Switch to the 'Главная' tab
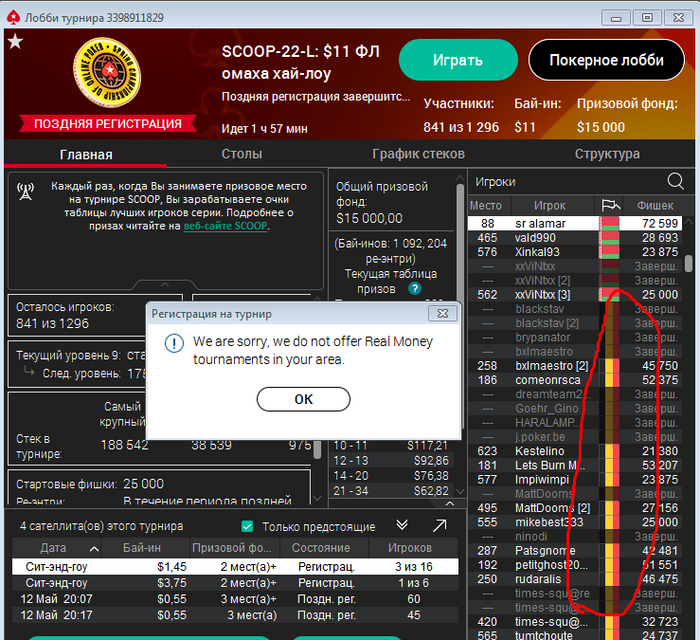Screen dimensions: 700x640 coord(86,154)
